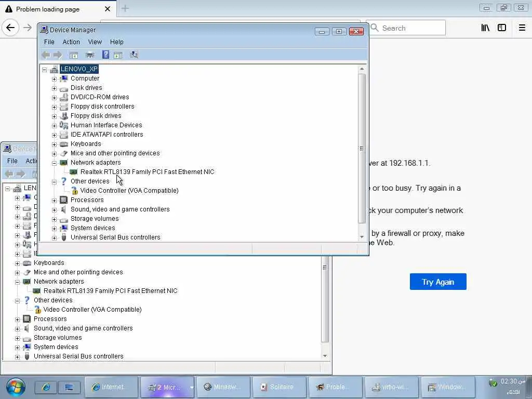Open File menu in background Device Manager window

click(12, 161)
